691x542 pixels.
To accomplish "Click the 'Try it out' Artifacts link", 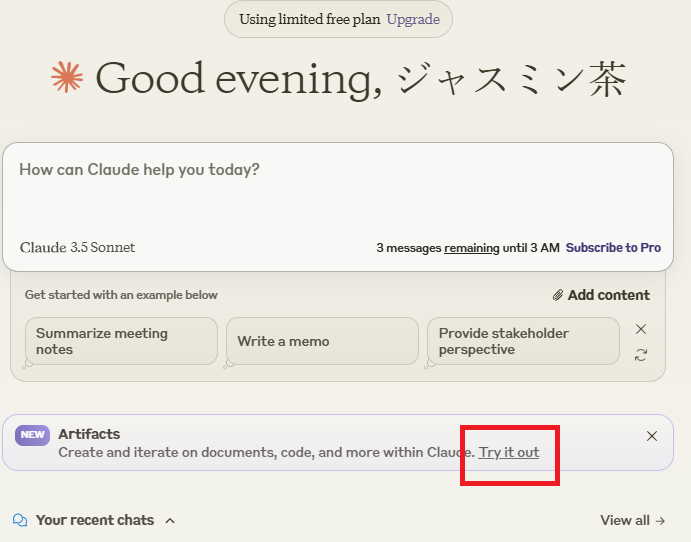I will [509, 453].
